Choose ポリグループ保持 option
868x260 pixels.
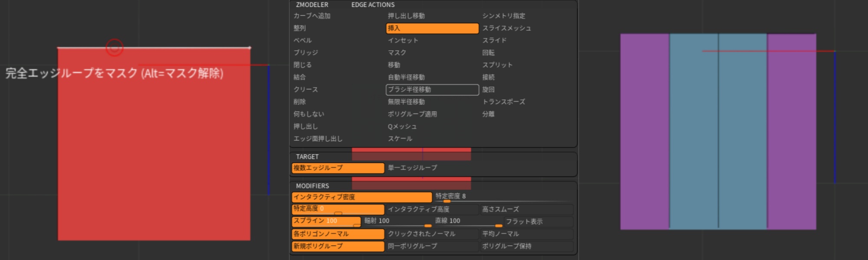pyautogui.click(x=526, y=246)
